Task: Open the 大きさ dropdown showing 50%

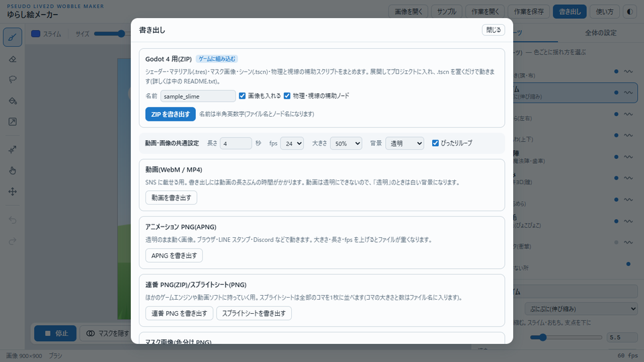Action: (x=346, y=143)
